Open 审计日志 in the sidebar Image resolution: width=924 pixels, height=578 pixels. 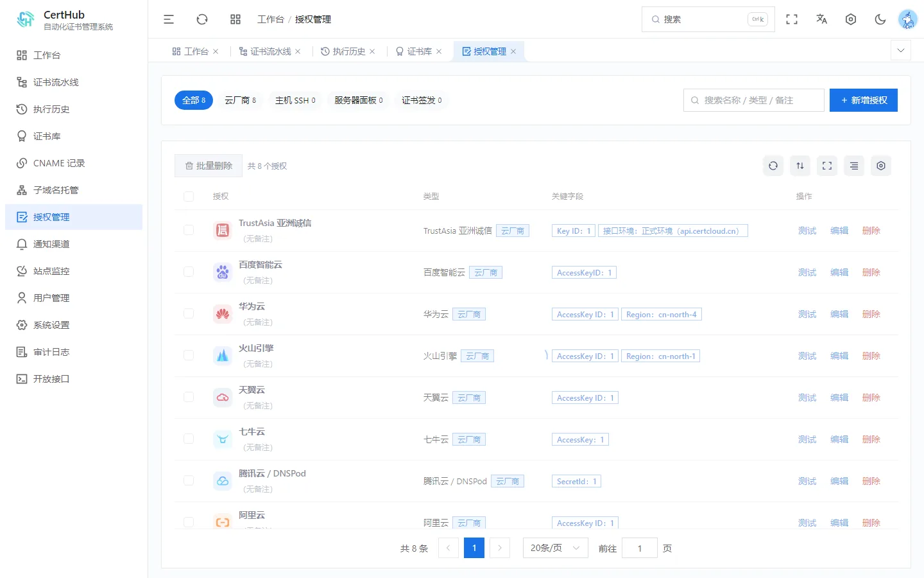pyautogui.click(x=74, y=352)
